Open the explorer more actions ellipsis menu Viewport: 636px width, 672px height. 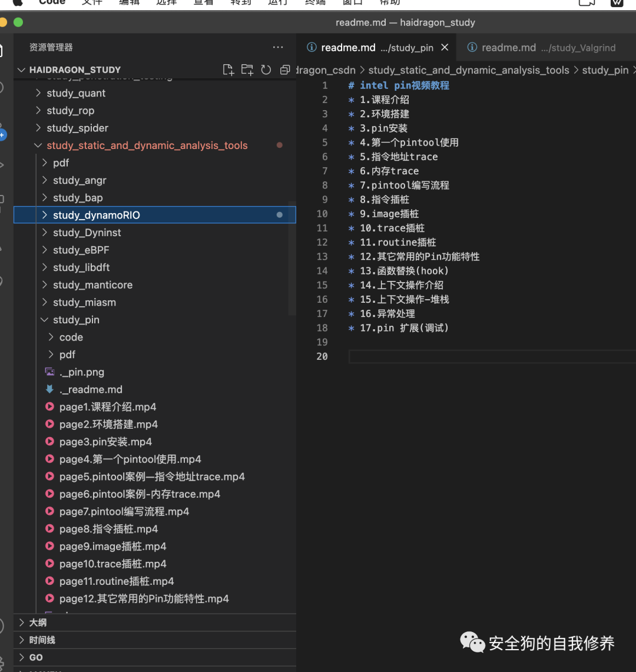click(278, 47)
